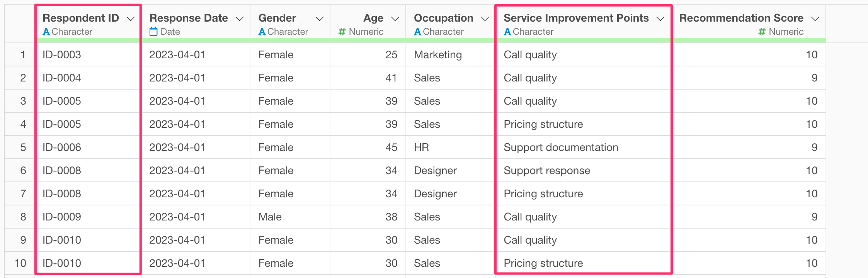
Task: Open the Response Date column dropdown arrow
Action: (240, 19)
